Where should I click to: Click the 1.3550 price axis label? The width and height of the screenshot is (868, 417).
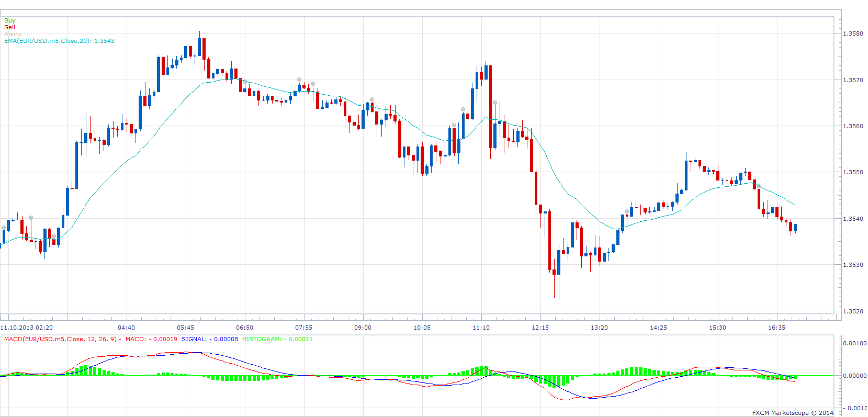tap(853, 172)
